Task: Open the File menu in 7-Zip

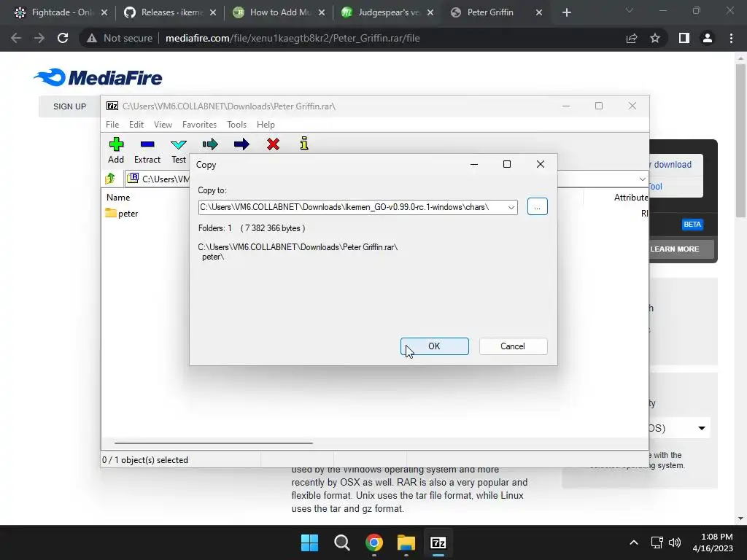Action: pyautogui.click(x=112, y=124)
